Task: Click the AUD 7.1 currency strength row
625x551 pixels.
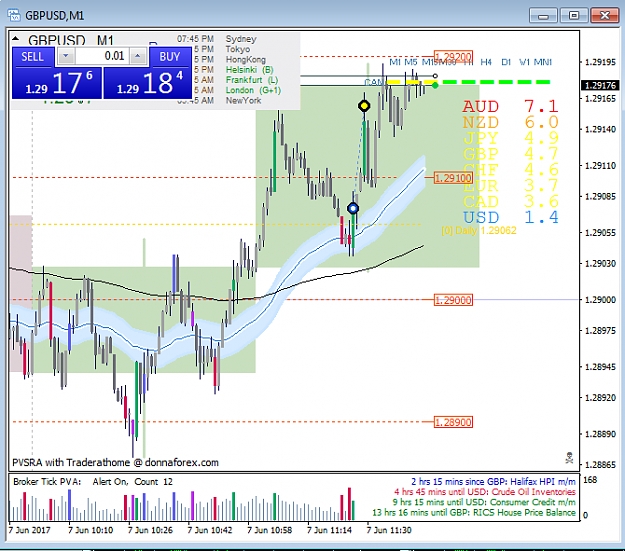Action: pyautogui.click(x=510, y=106)
